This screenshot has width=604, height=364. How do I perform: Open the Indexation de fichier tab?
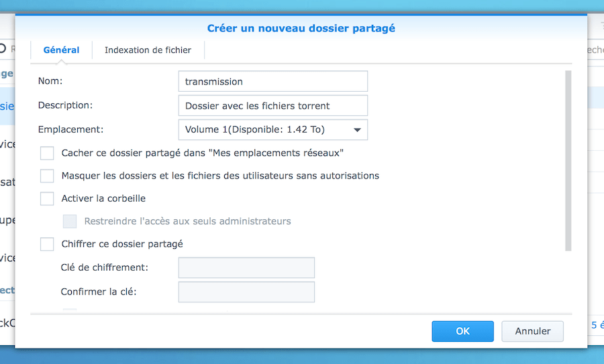148,50
